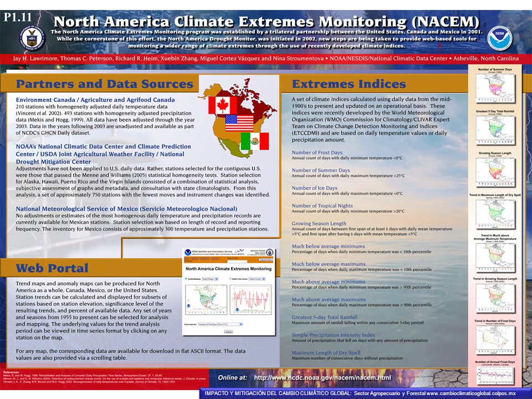The height and width of the screenshot is (399, 532).
Task: Click the References label in red footer
Action: [11, 372]
